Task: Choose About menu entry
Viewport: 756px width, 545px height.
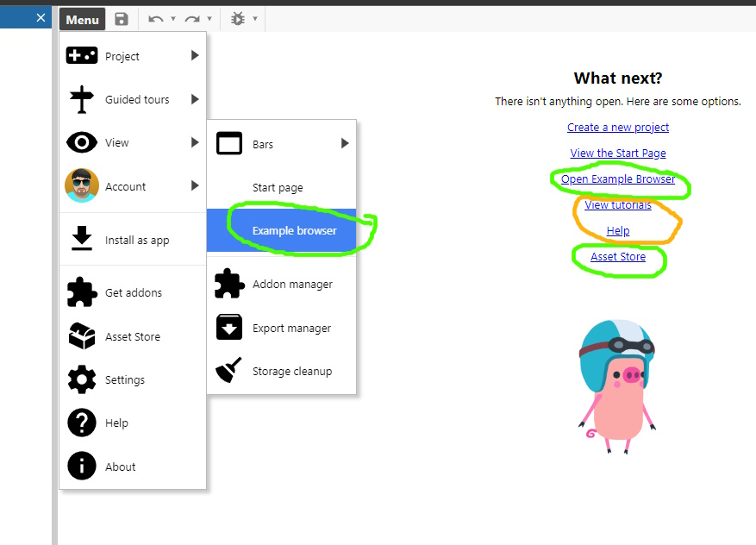Action: pyautogui.click(x=133, y=467)
